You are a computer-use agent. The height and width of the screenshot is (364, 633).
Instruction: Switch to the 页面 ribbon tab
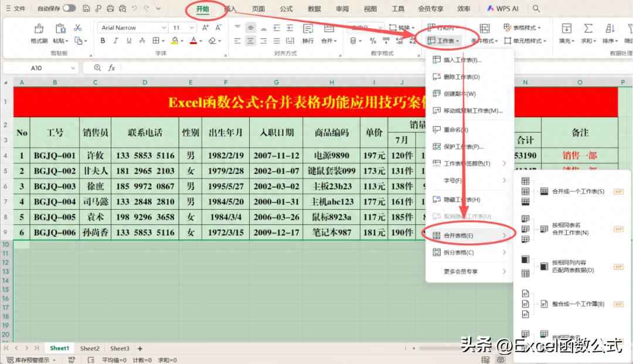pyautogui.click(x=258, y=8)
